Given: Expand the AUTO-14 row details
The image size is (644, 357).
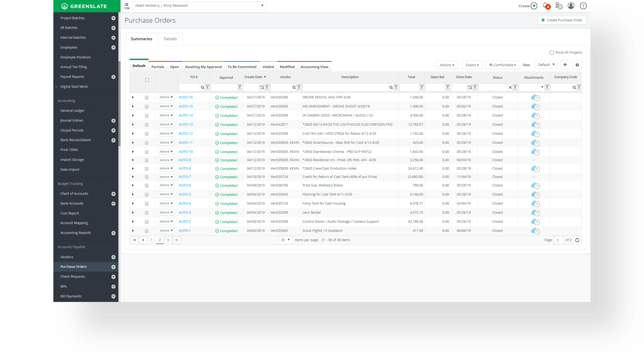Looking at the screenshot, I should point(133,116).
